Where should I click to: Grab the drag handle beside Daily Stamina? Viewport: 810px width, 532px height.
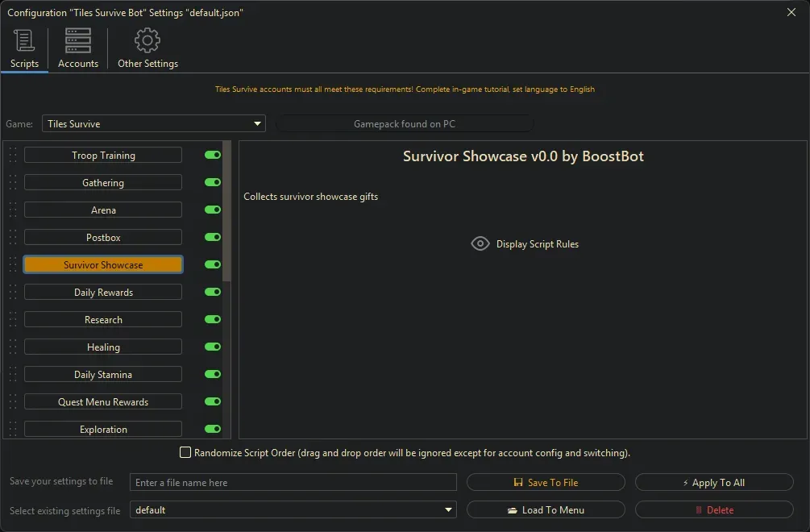pyautogui.click(x=13, y=375)
